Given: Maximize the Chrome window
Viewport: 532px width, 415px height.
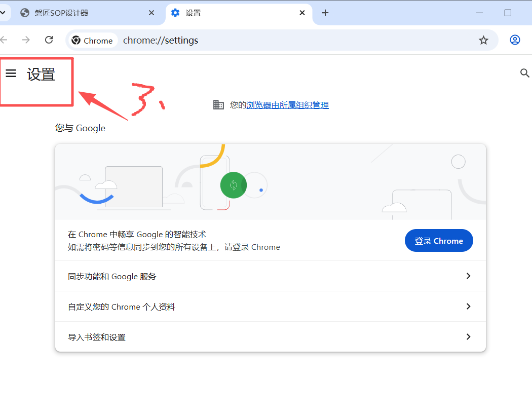Looking at the screenshot, I should click(508, 13).
